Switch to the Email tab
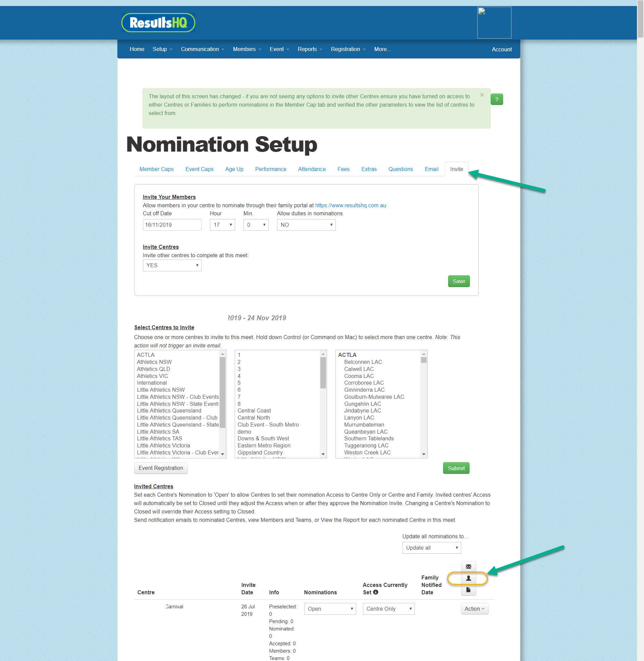The height and width of the screenshot is (661, 644). 431,169
